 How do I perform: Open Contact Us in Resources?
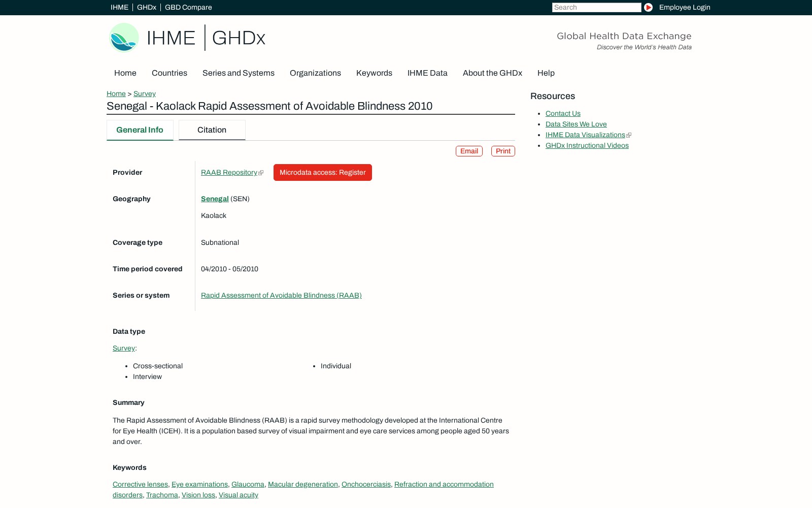click(x=563, y=114)
